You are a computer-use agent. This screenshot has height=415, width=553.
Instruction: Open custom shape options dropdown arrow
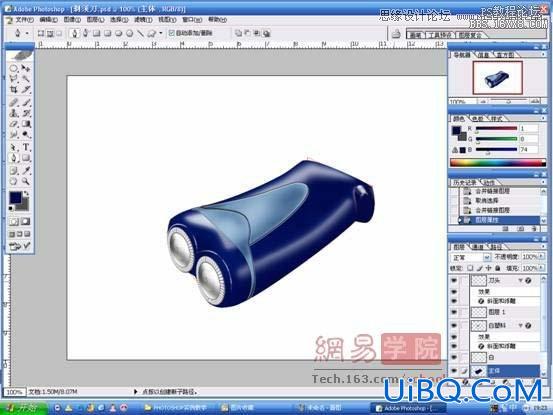tap(161, 33)
